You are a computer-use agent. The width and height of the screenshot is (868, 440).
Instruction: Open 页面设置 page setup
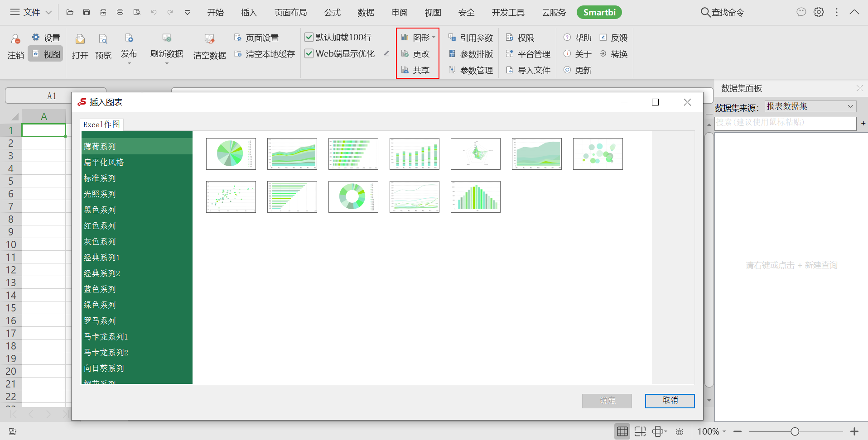coord(256,38)
